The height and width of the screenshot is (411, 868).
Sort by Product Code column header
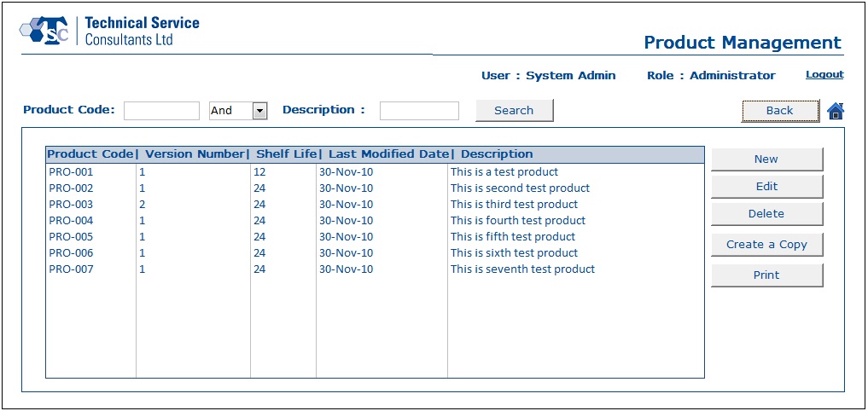coord(90,154)
